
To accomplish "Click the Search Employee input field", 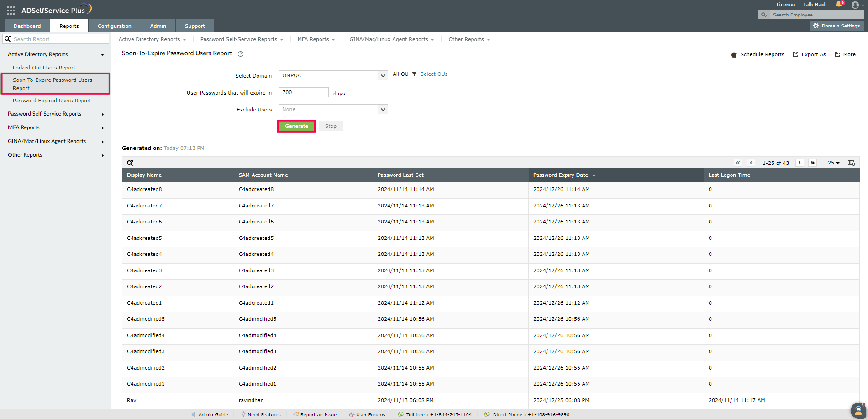I will coord(816,15).
